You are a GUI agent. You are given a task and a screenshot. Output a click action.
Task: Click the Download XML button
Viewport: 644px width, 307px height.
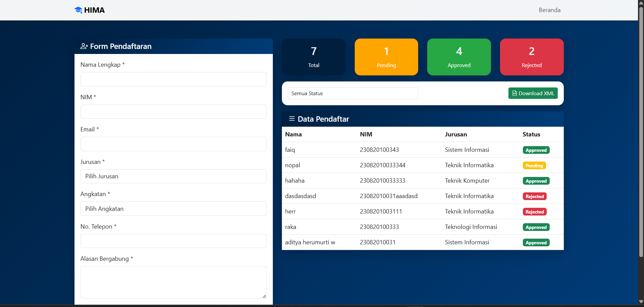(533, 93)
